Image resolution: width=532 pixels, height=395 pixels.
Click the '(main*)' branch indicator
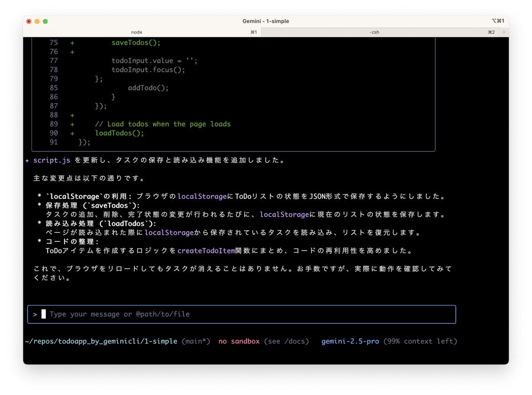(x=196, y=341)
